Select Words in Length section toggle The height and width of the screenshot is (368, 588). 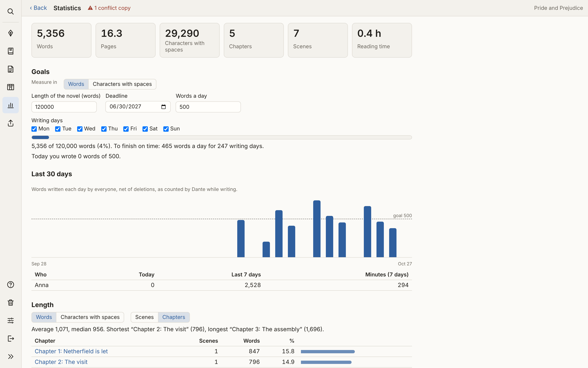[44, 317]
